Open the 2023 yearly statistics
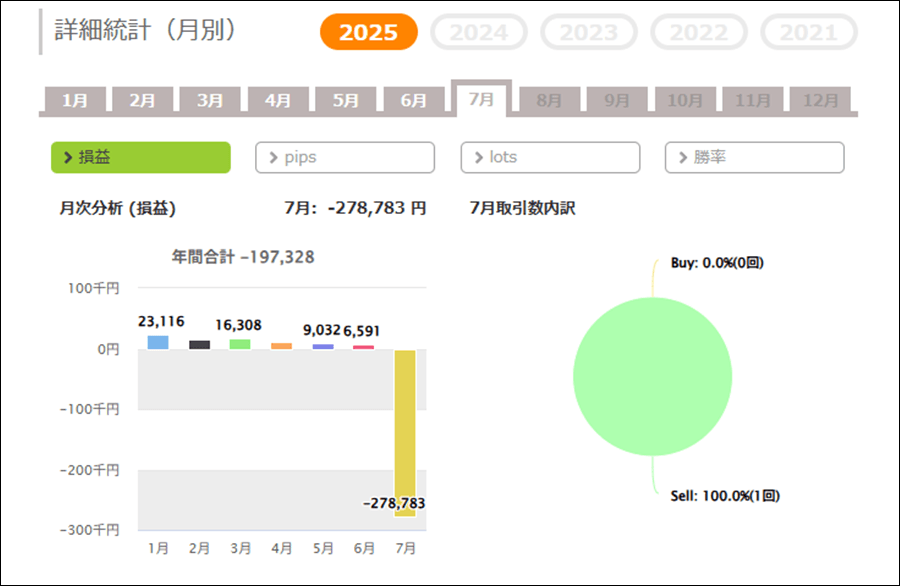900x586 pixels. coord(589,32)
